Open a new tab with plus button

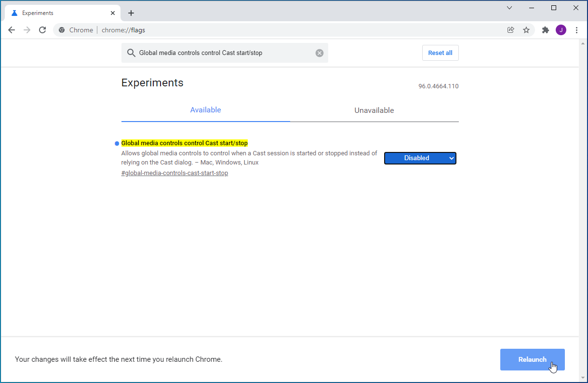(131, 13)
